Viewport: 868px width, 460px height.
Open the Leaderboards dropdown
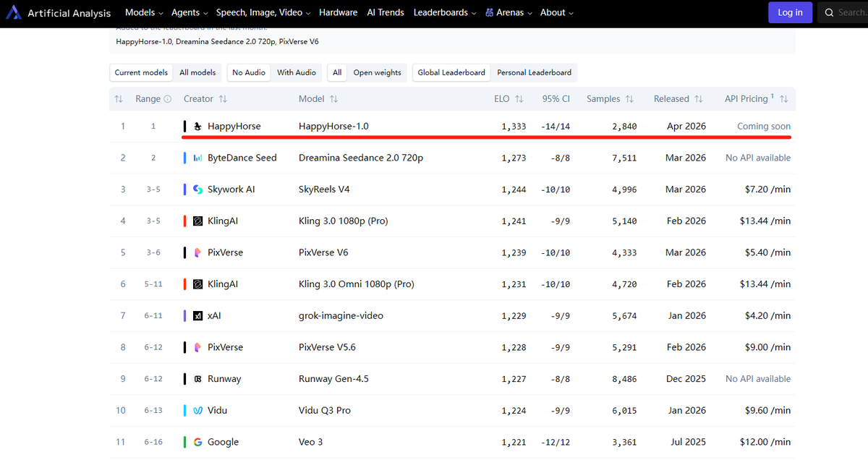[444, 12]
